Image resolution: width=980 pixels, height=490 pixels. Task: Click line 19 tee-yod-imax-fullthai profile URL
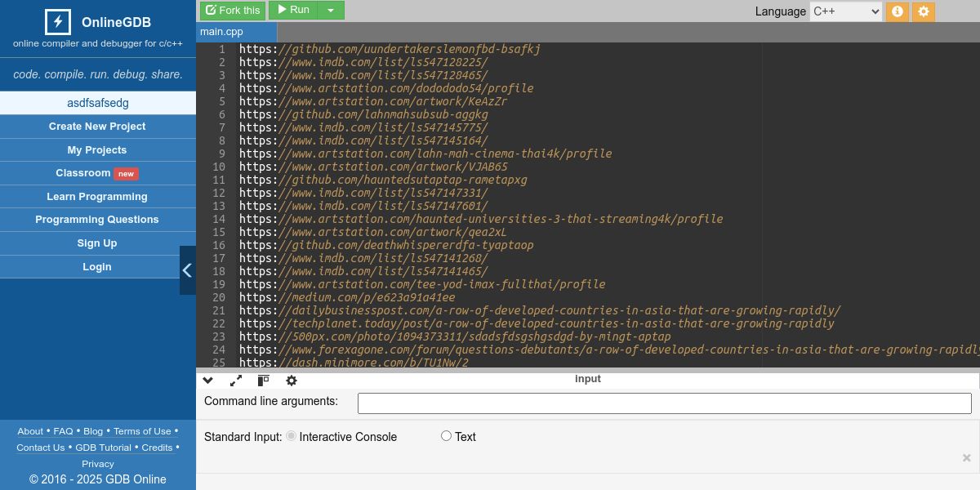click(x=422, y=284)
